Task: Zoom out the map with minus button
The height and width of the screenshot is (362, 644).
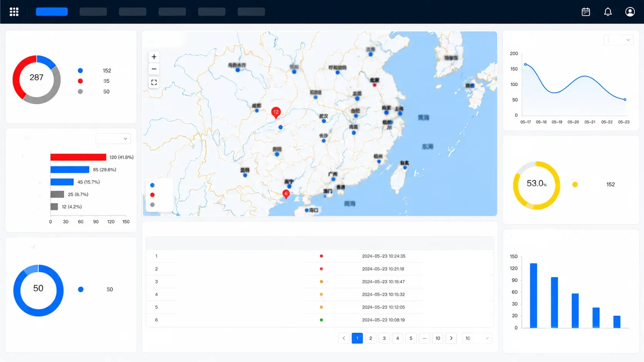Action: 154,69
